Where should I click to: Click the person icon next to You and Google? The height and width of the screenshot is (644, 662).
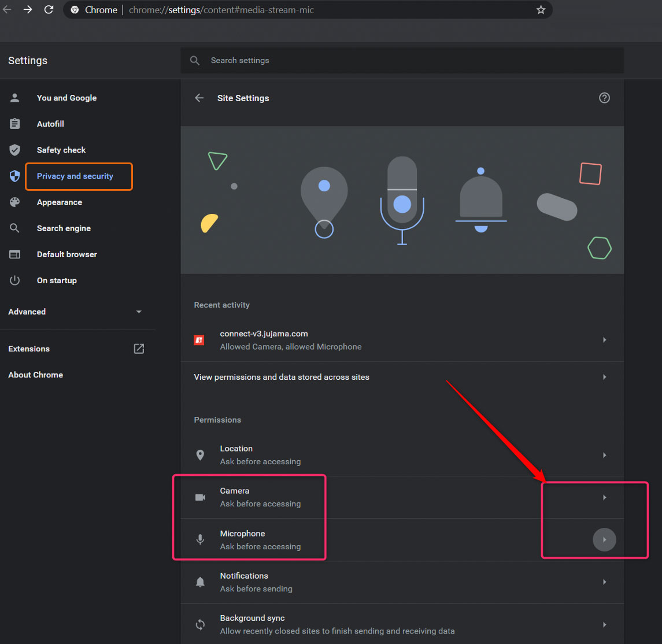pyautogui.click(x=15, y=98)
